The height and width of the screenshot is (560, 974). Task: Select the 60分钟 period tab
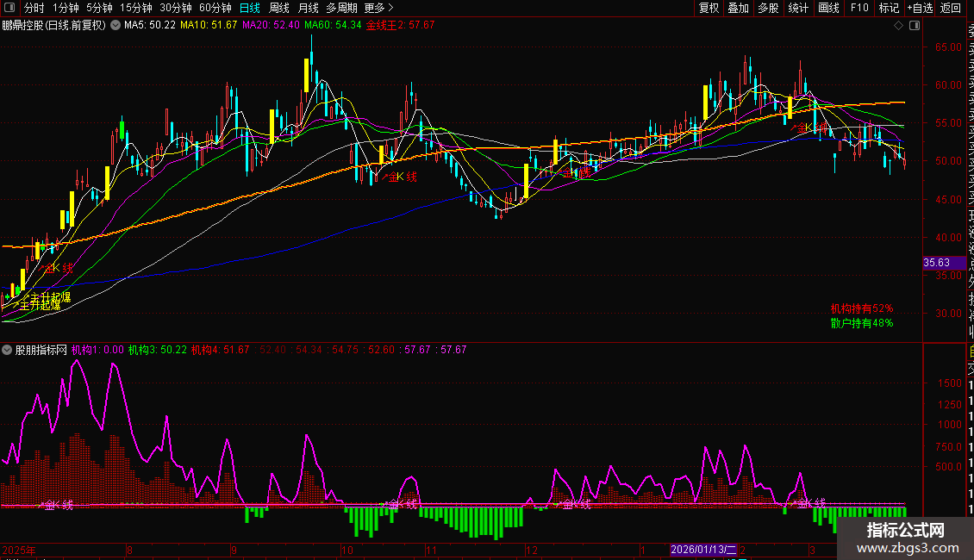(215, 8)
